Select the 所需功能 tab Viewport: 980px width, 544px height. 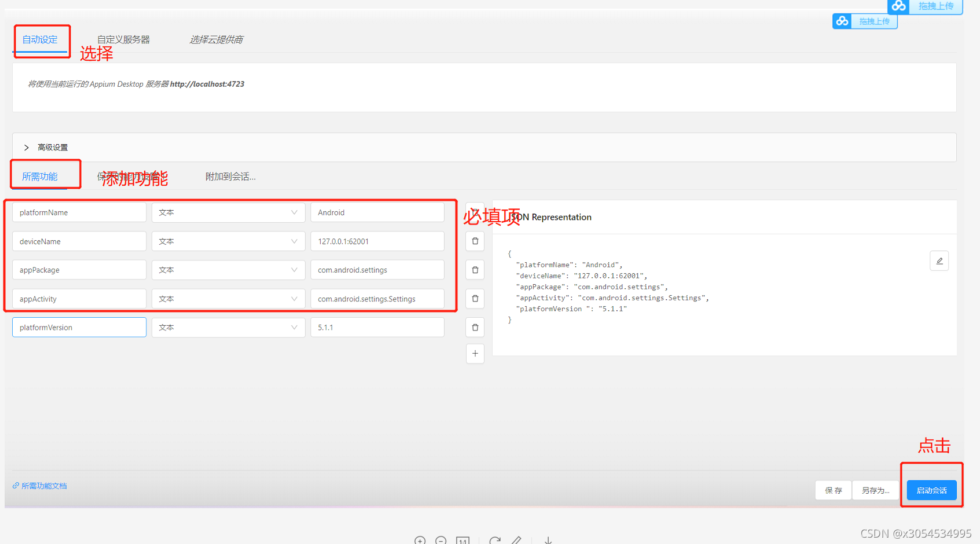pyautogui.click(x=40, y=177)
